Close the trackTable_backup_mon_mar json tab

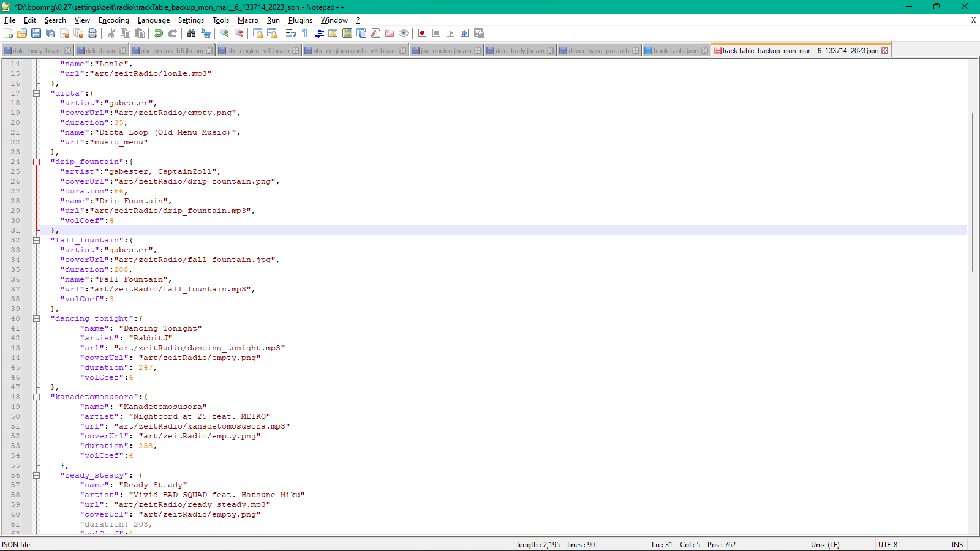884,51
